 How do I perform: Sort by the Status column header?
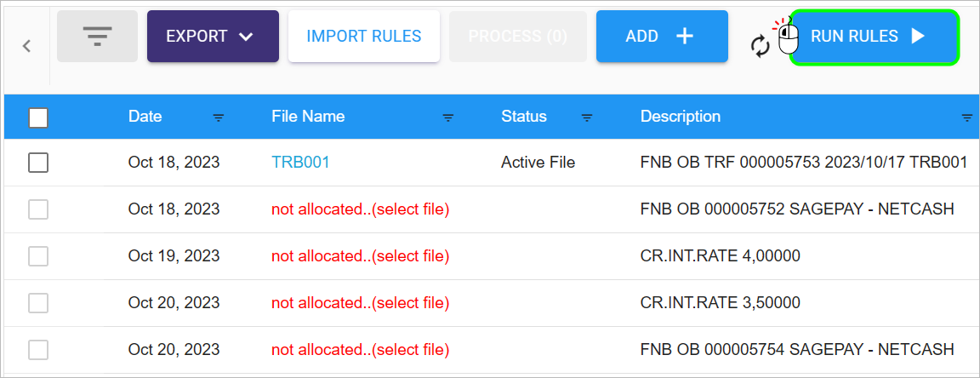pyautogui.click(x=524, y=117)
